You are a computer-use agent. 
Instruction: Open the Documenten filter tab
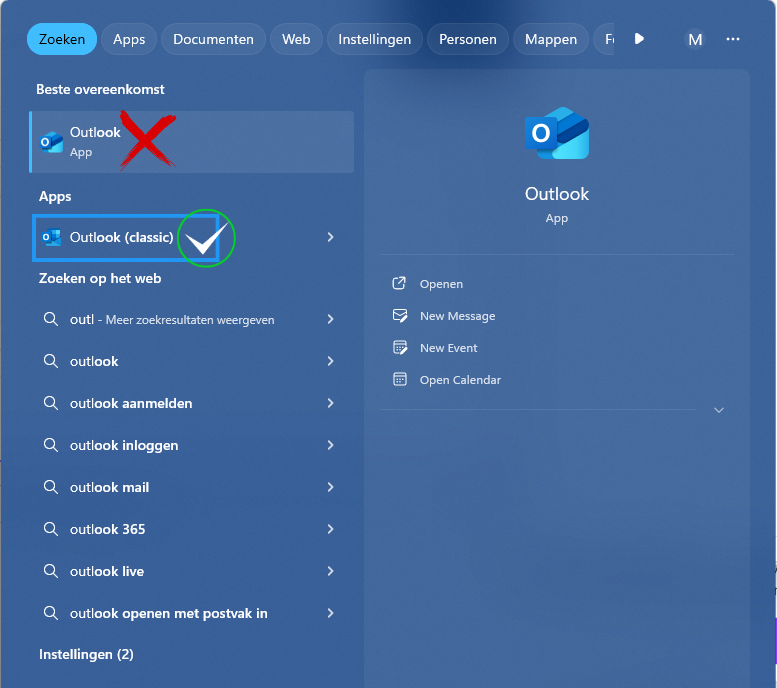(x=213, y=39)
